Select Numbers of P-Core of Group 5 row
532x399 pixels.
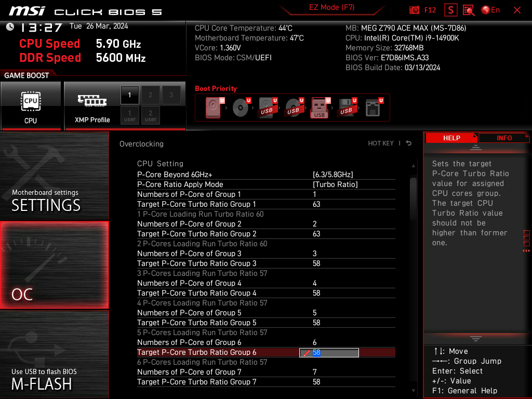[x=266, y=312]
